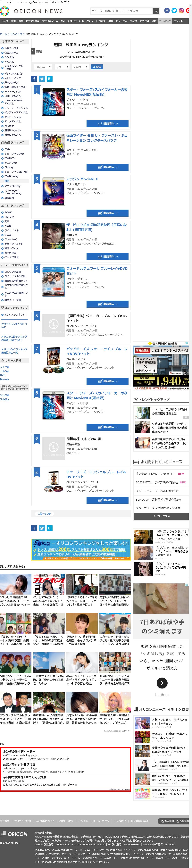This screenshot has width=192, height=868.
Task: Select the ランキング tab in navigation bar
Action: pyautogui.click(x=165, y=21)
